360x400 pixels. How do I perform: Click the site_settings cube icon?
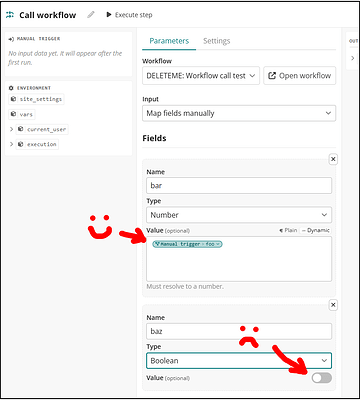[x=13, y=99]
